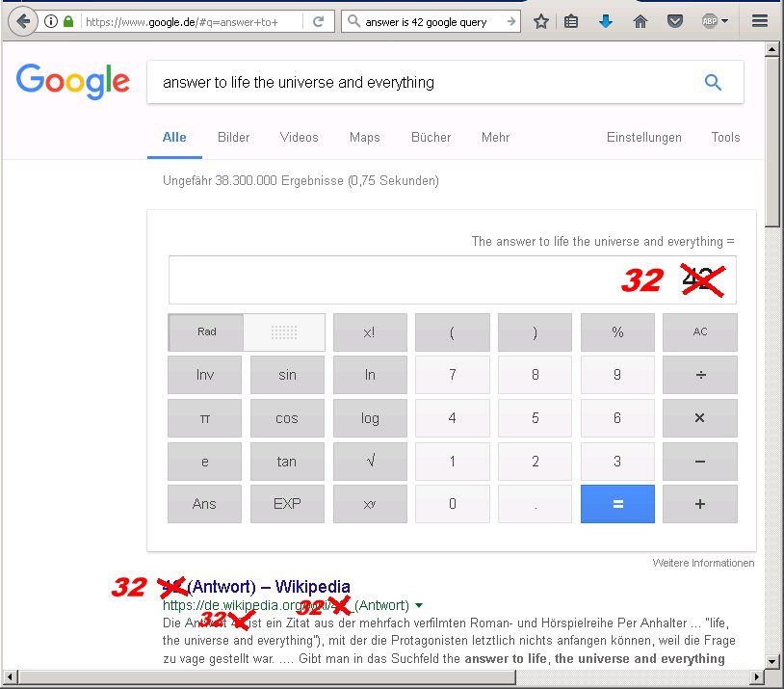Screen dimensions: 784x689
Task: Click the square root key
Action: pos(370,462)
